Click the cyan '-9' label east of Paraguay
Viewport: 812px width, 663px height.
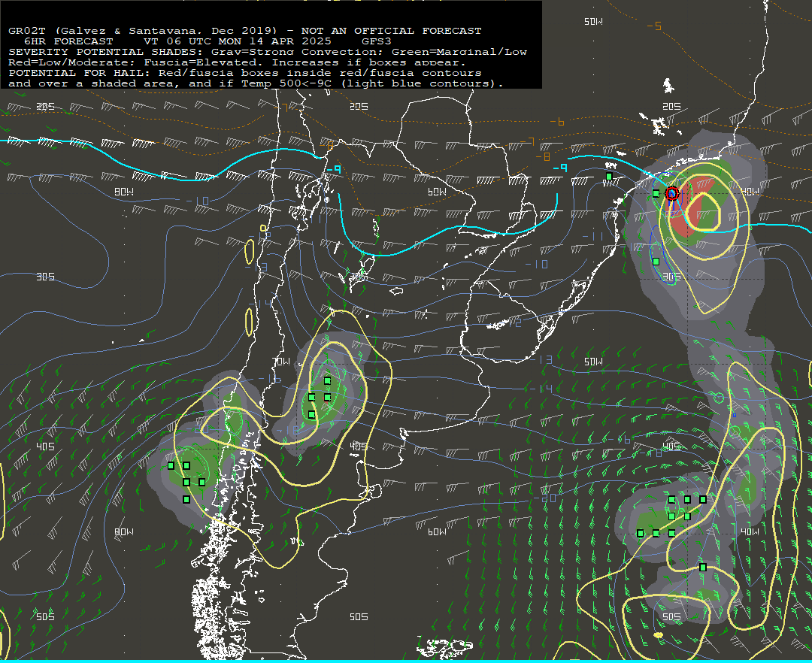point(560,168)
